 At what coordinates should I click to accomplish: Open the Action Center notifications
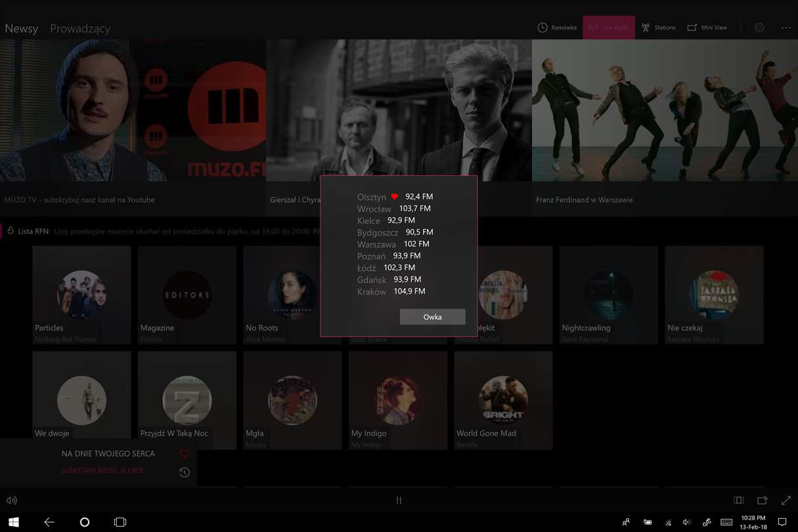(x=782, y=522)
